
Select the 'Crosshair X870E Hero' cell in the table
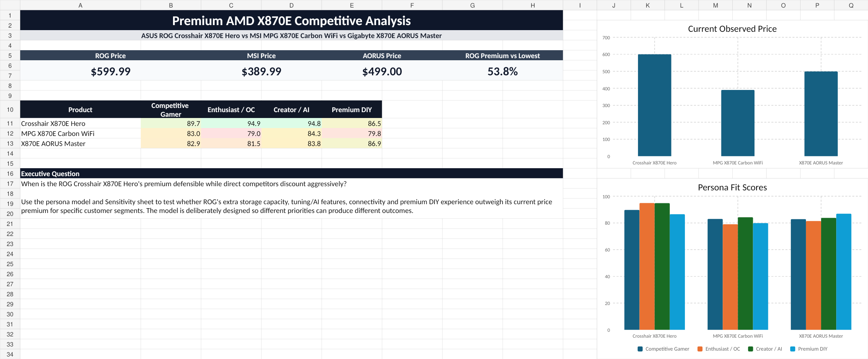(80, 123)
